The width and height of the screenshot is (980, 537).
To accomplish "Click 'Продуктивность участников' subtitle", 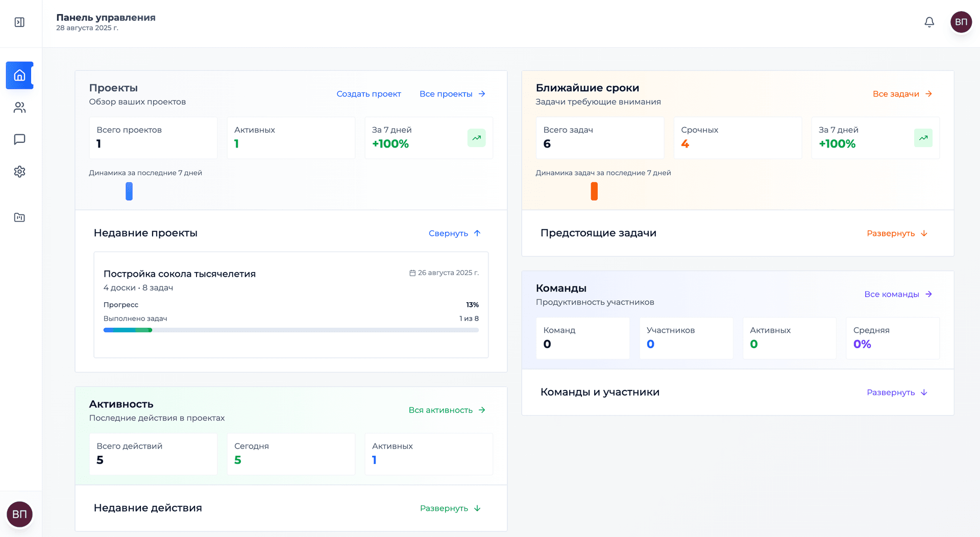I will (595, 302).
